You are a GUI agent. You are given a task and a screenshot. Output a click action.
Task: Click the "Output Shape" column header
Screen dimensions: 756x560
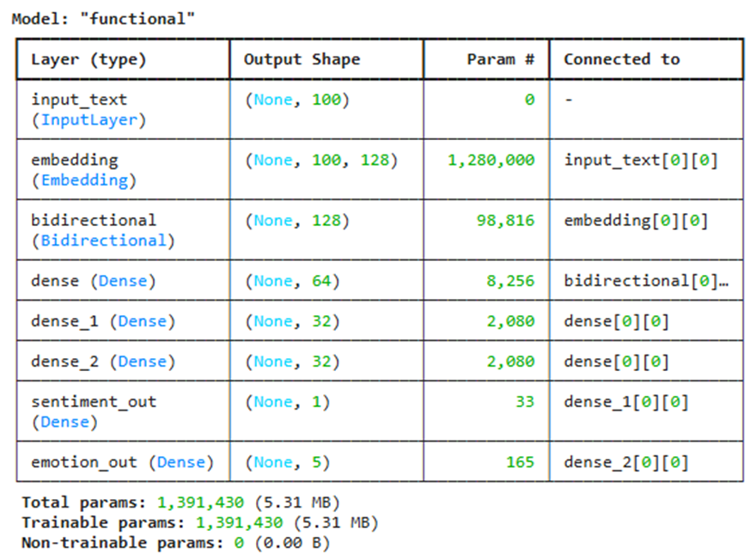[302, 59]
